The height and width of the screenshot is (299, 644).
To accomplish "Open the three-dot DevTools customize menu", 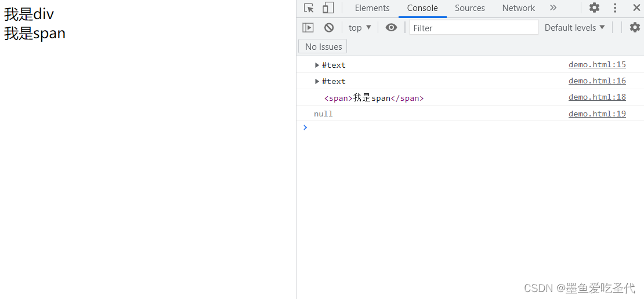I will point(615,8).
